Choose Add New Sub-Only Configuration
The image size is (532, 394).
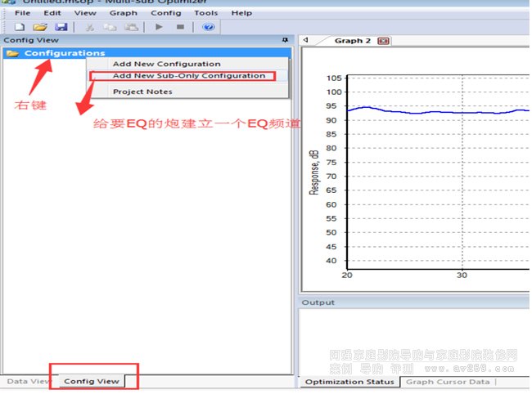click(188, 76)
